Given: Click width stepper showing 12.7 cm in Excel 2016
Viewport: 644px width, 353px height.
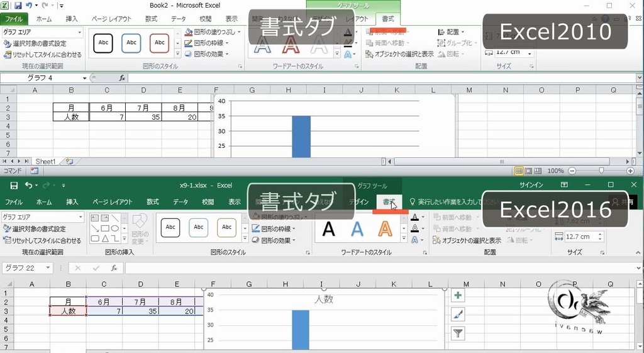Looking at the screenshot, I should [x=600, y=237].
